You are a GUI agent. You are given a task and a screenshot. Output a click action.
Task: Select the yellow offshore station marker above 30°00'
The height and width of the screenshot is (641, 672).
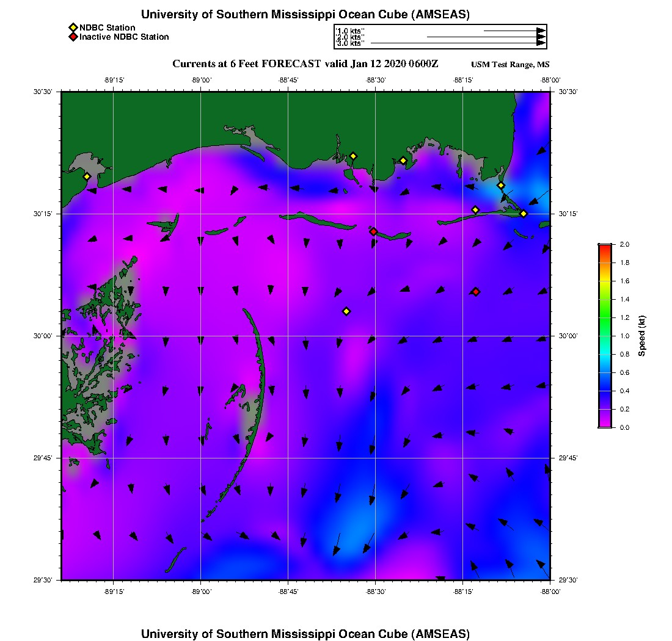point(346,311)
